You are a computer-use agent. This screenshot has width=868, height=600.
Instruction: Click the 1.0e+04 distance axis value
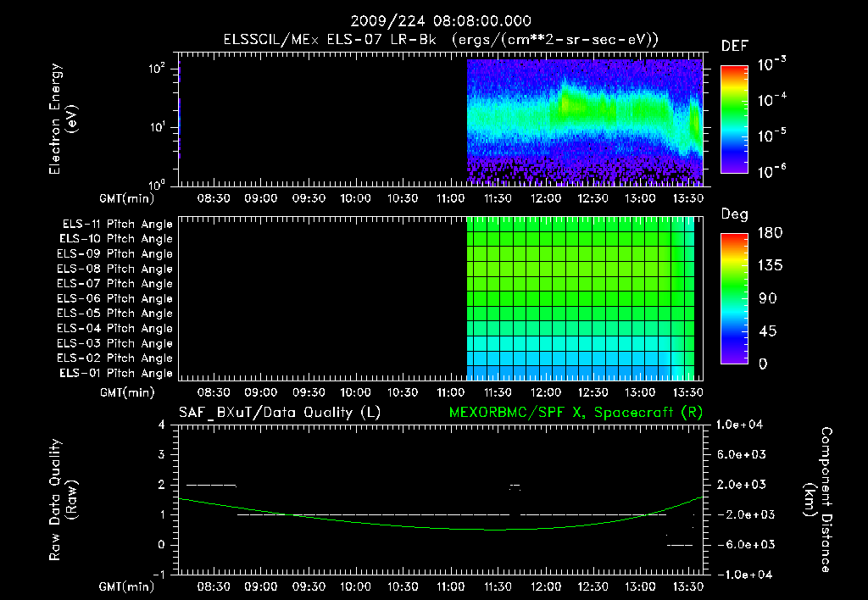point(739,425)
